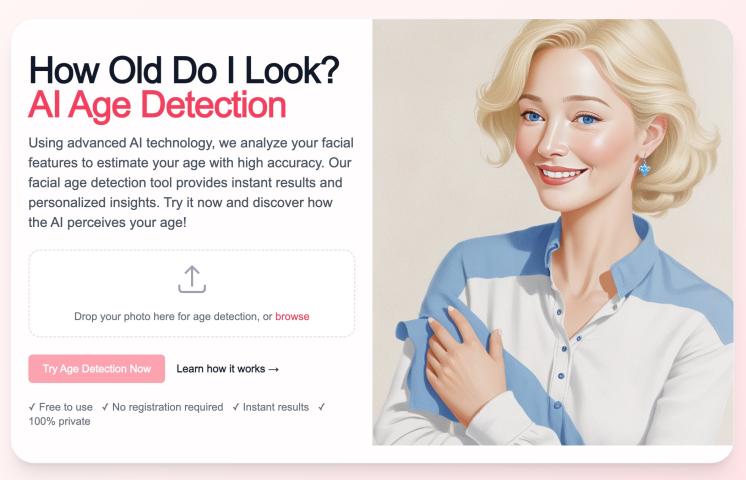The width and height of the screenshot is (746, 480).
Task: Click the illustrated blonde woman portrait image
Action: click(x=552, y=232)
